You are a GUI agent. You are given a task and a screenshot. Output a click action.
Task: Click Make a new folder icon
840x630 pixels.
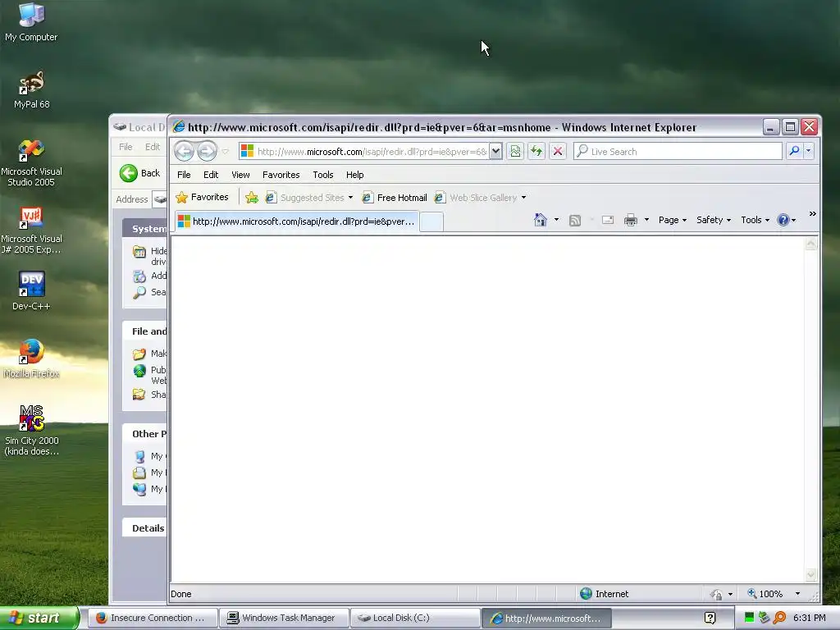(x=139, y=354)
